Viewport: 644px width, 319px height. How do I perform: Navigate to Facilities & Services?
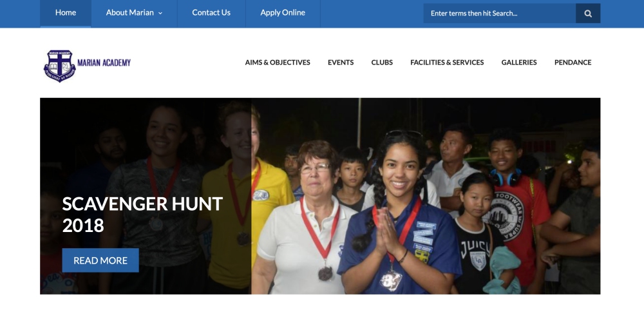[x=447, y=63]
